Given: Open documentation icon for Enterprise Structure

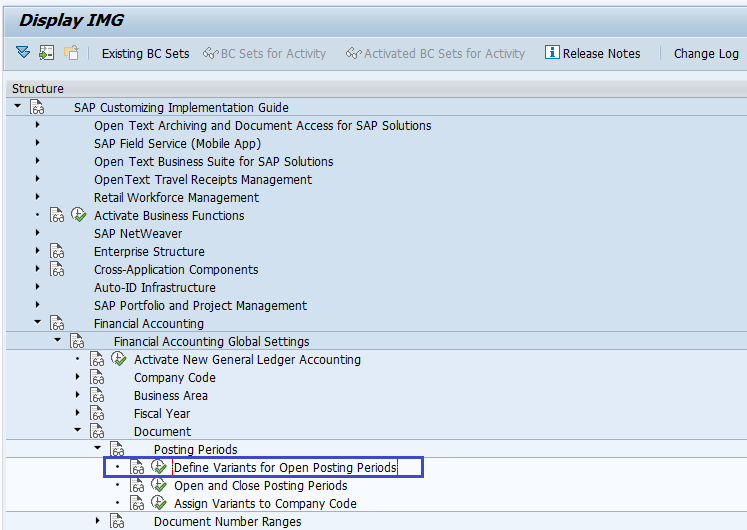Looking at the screenshot, I should 57,251.
